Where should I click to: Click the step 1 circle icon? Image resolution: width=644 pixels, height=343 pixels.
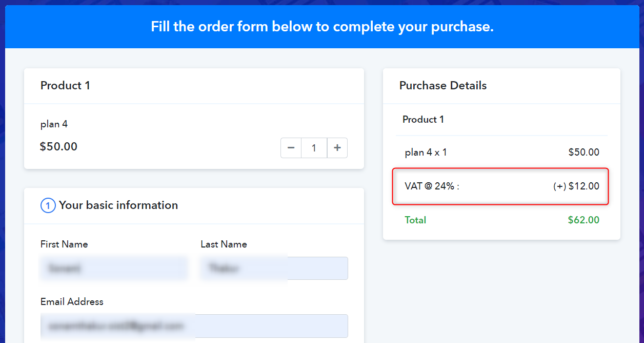coord(48,206)
